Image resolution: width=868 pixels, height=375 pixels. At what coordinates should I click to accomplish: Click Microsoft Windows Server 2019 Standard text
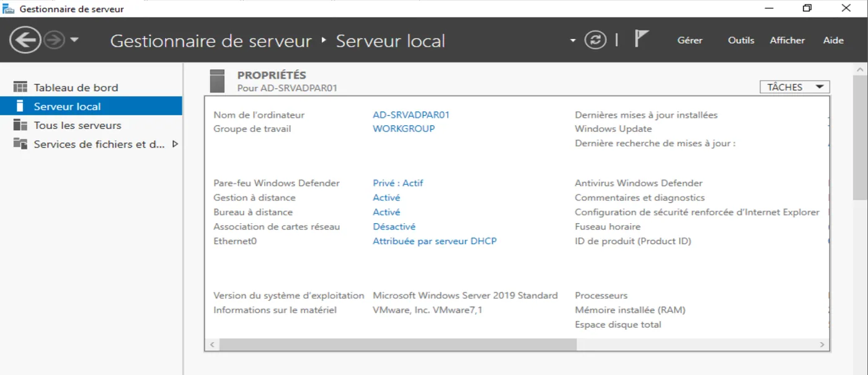(465, 296)
